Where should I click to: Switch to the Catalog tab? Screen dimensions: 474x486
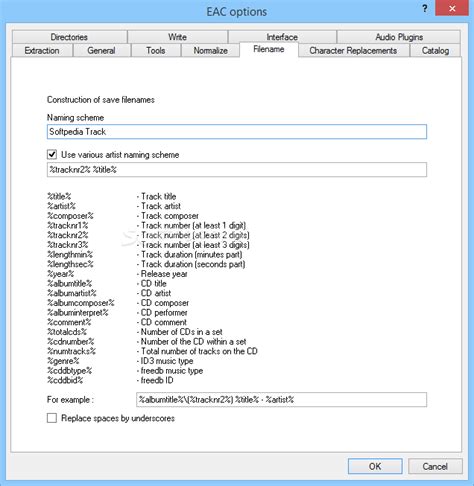pos(435,51)
